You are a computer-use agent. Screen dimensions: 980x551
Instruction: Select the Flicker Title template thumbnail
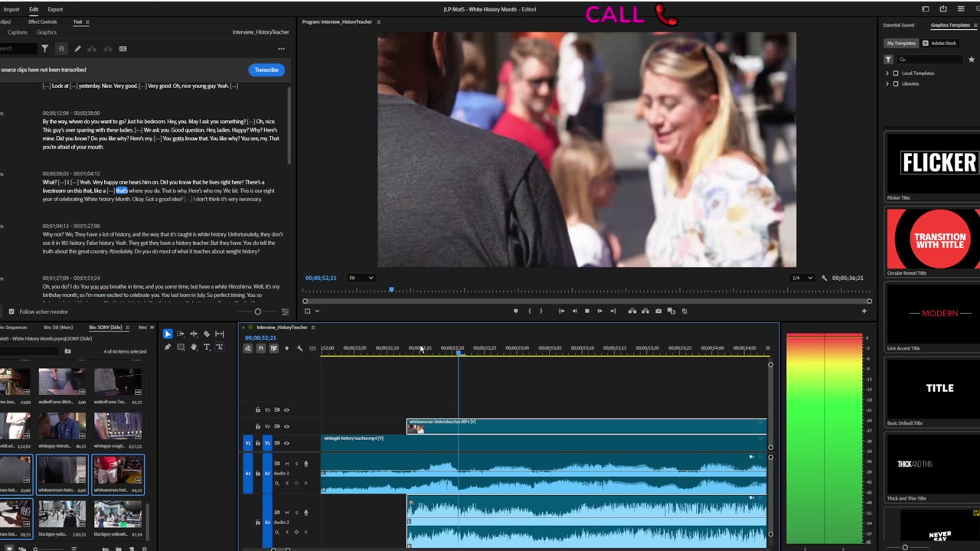click(x=932, y=162)
